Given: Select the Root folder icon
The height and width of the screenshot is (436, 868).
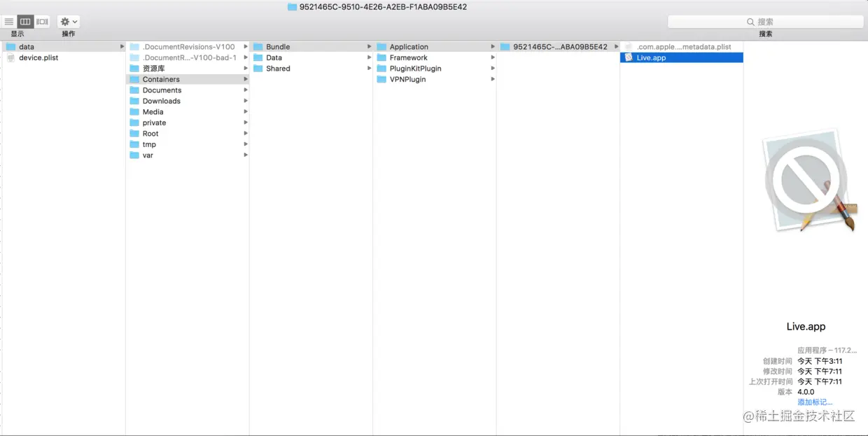Looking at the screenshot, I should tap(134, 134).
